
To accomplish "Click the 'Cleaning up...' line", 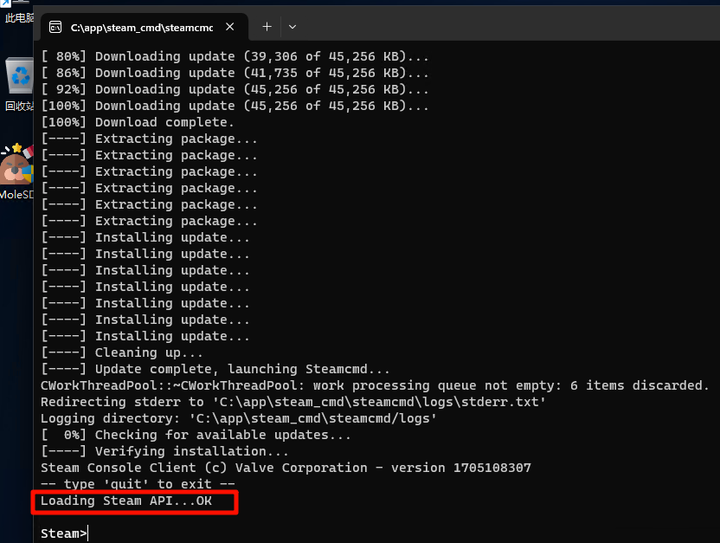I will tap(122, 353).
